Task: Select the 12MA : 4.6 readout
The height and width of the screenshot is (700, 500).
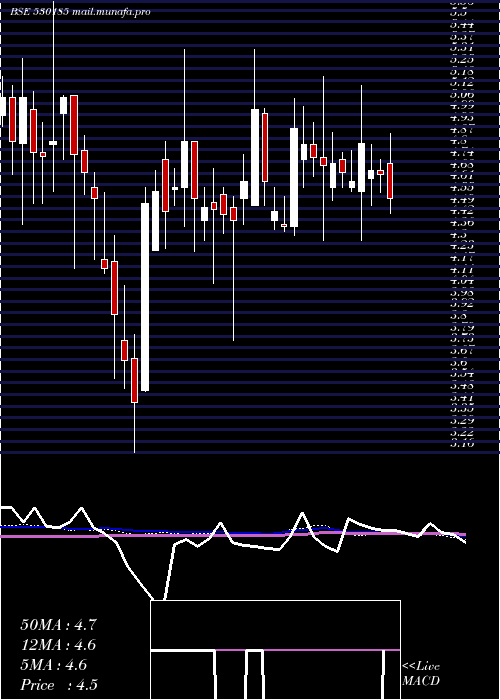Action: pos(58,645)
